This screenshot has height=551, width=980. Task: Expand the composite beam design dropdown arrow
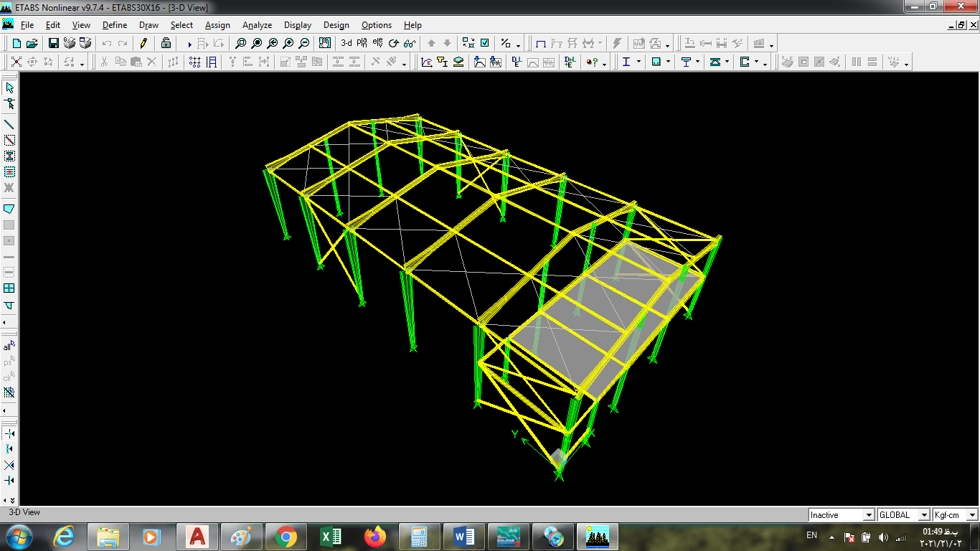(698, 62)
